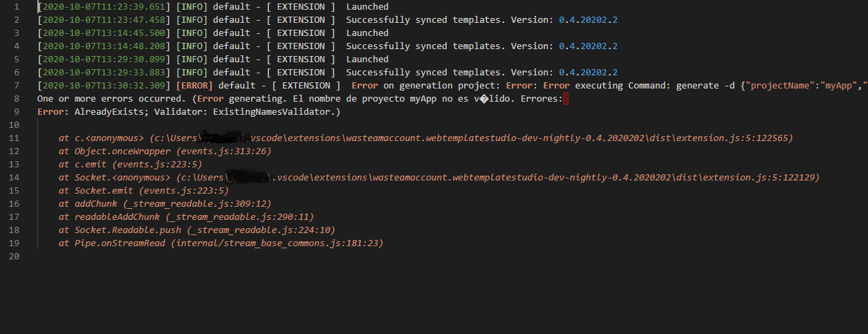
Task: Click "ExistingNamesValidator.)" text on line 9
Action: point(277,112)
